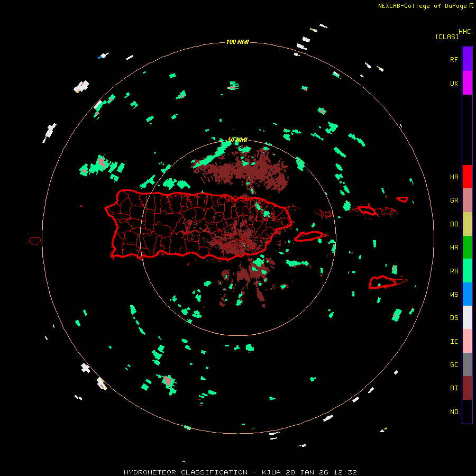This screenshot has width=476, height=476.
Task: Select the light pink IC ice crystals swatch
Action: coord(467,341)
